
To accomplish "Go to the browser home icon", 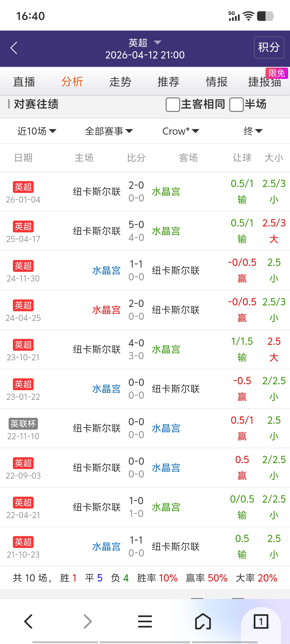I will tap(203, 621).
